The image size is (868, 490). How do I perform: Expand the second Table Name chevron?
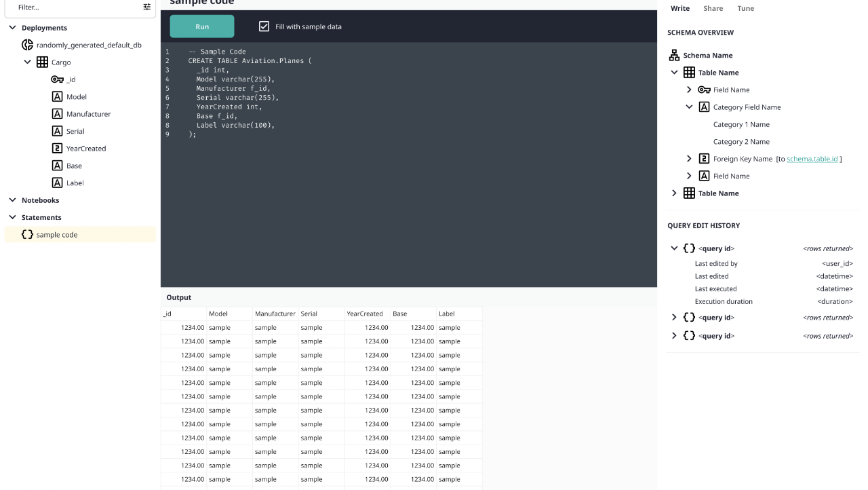[x=674, y=193]
